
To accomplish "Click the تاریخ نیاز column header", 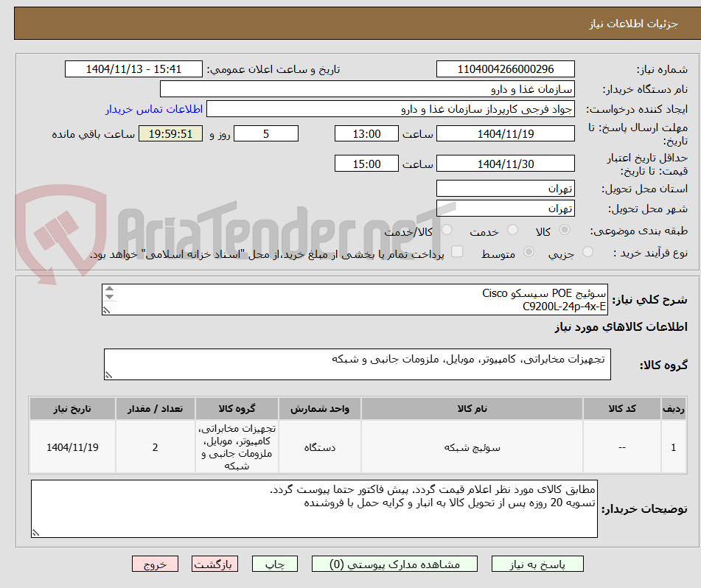I will point(72,409).
